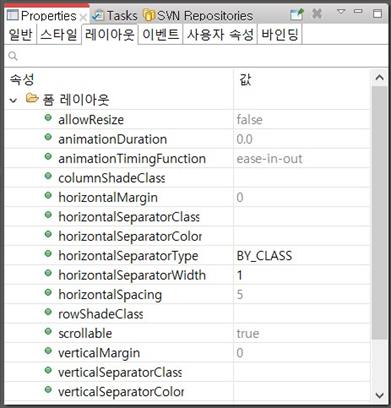Click the magnifier search icon
Viewport: 391px width, 408px height.
(x=13, y=56)
